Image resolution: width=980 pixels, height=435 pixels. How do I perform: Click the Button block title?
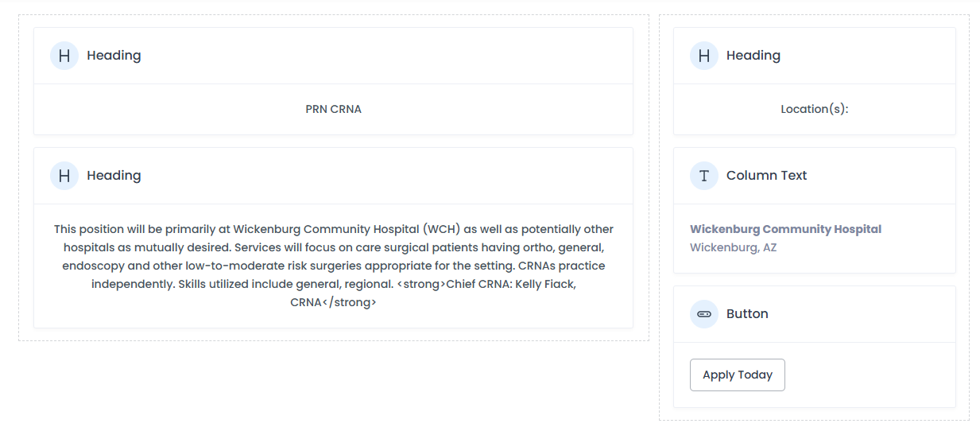coord(747,314)
